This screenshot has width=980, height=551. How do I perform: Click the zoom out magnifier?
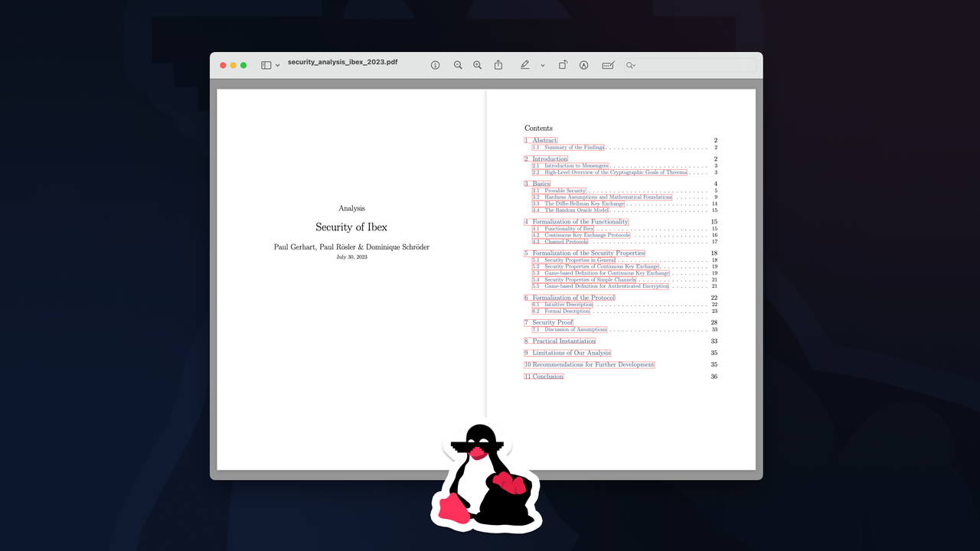click(x=458, y=65)
